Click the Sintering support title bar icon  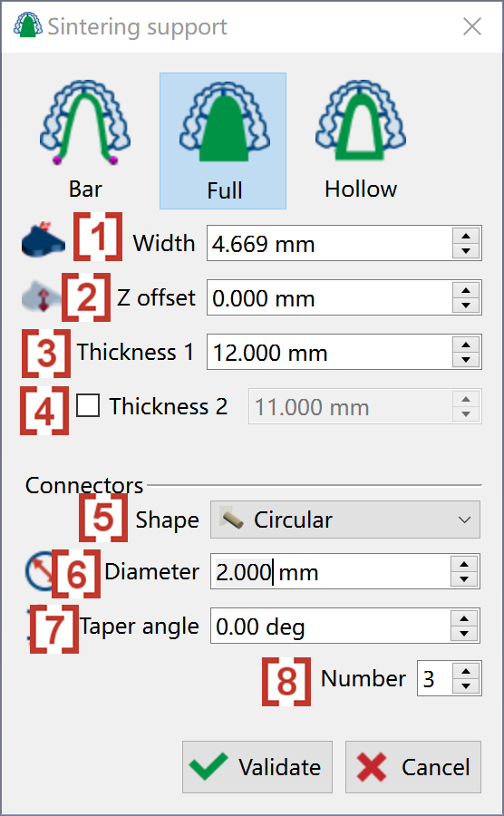[x=27, y=25]
